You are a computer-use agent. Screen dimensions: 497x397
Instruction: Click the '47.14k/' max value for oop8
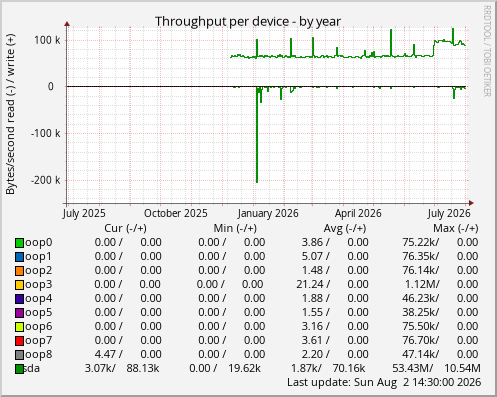421,354
